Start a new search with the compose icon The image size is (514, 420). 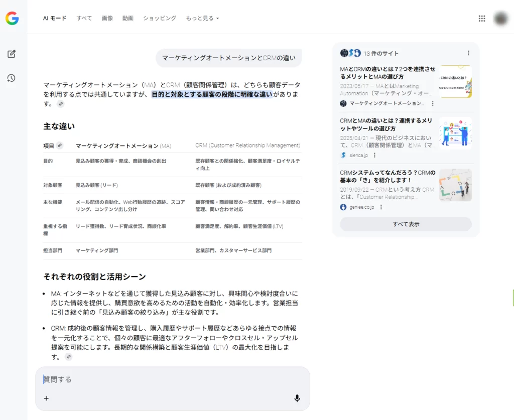point(11,54)
